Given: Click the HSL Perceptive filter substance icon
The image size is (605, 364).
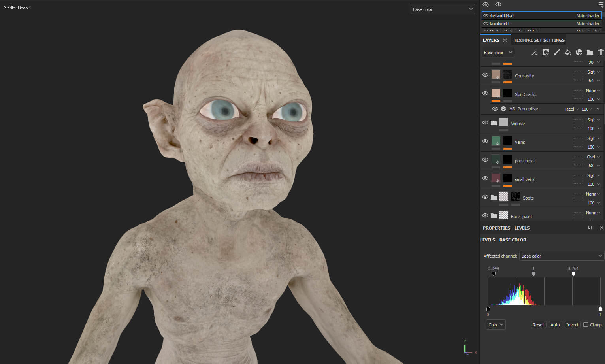Looking at the screenshot, I should tap(503, 109).
